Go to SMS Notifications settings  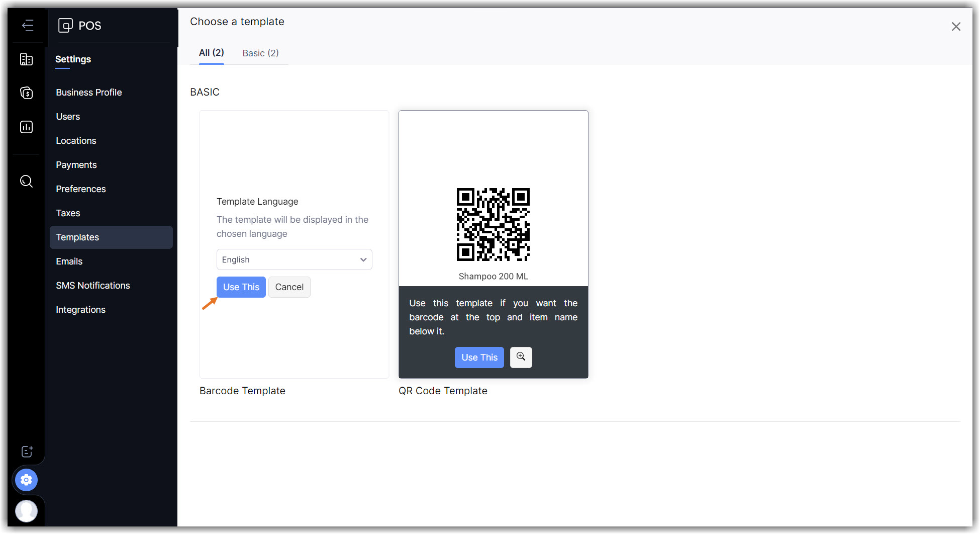point(93,286)
